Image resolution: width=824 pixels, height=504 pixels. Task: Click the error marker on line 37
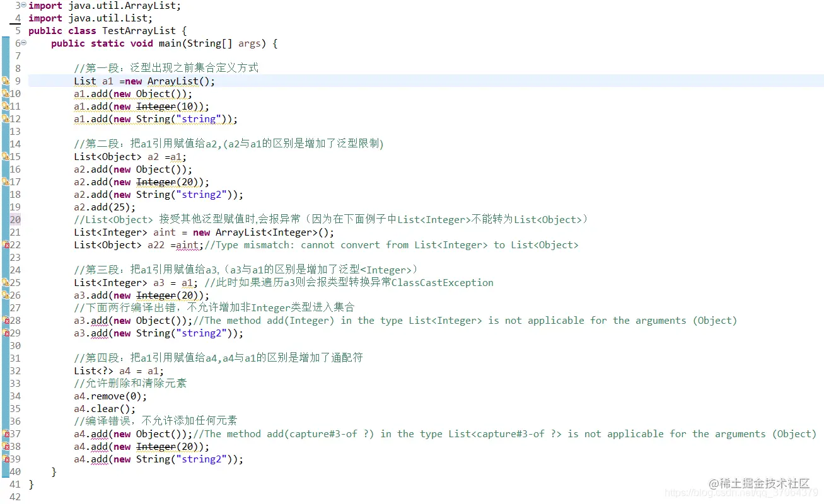click(6, 434)
